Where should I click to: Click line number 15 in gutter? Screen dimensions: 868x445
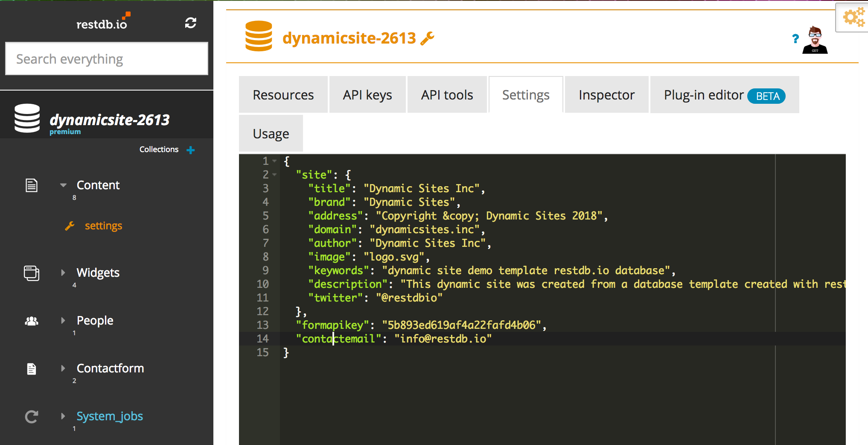[x=262, y=352]
